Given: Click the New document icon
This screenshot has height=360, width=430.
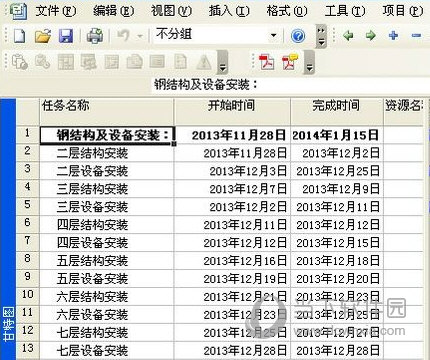Looking at the screenshot, I should [x=19, y=35].
